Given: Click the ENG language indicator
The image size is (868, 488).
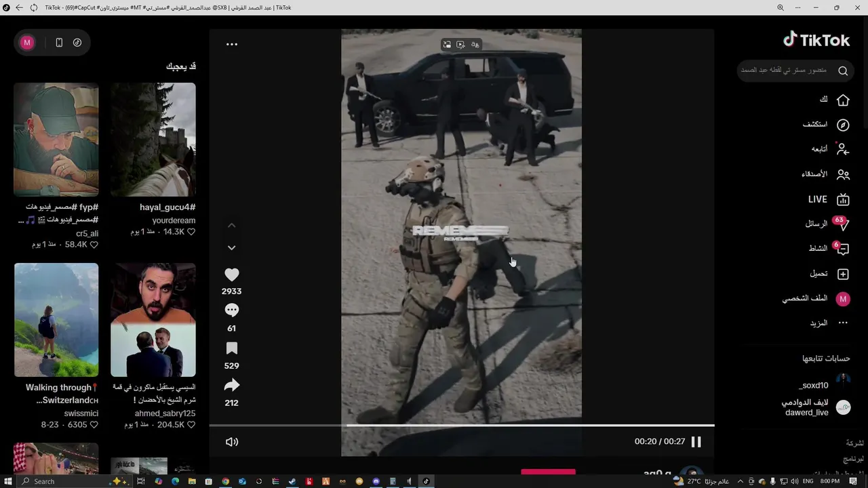Looking at the screenshot, I should click(808, 481).
